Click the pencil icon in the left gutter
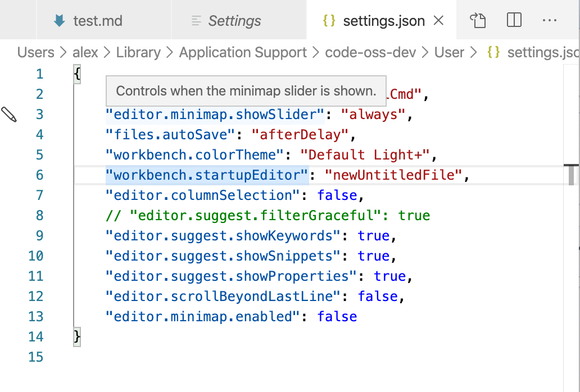The width and height of the screenshot is (580, 392). (10, 114)
